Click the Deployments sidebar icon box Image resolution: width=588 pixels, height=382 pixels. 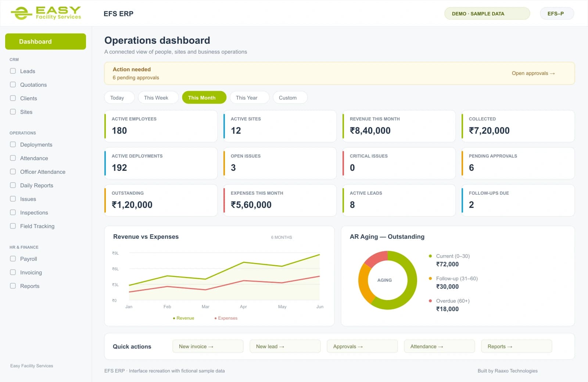pos(13,144)
